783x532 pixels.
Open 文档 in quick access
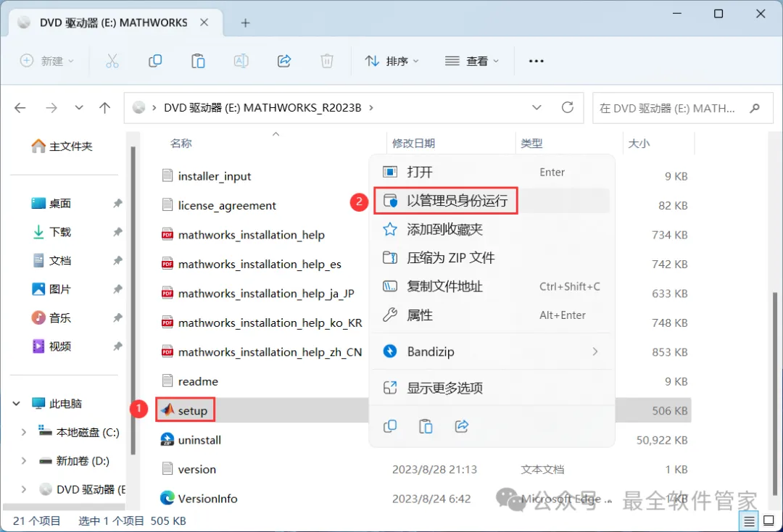60,260
